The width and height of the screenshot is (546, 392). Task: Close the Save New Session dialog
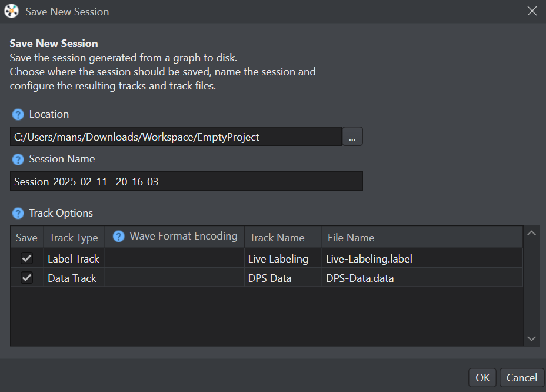click(x=532, y=11)
